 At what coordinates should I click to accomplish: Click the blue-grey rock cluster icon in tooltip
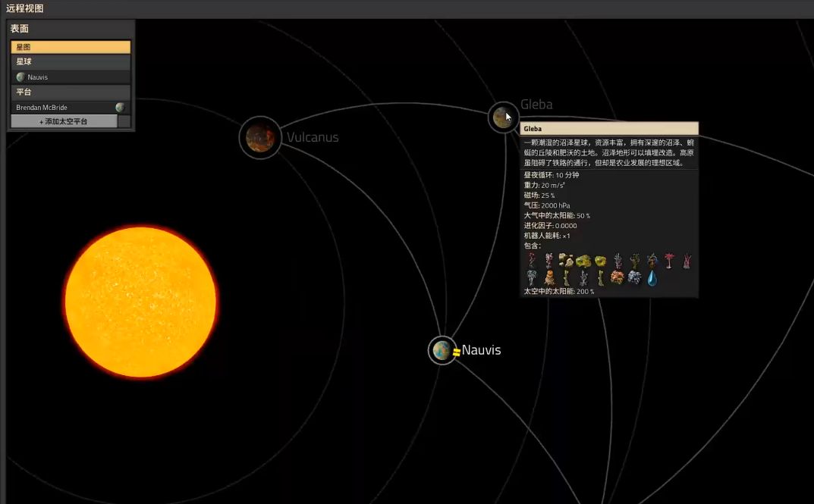634,278
